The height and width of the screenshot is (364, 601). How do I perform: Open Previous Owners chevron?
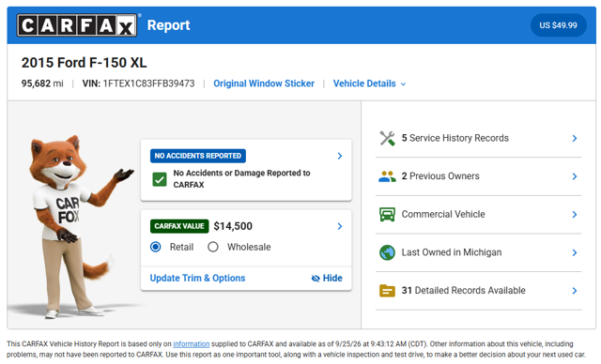coord(574,176)
